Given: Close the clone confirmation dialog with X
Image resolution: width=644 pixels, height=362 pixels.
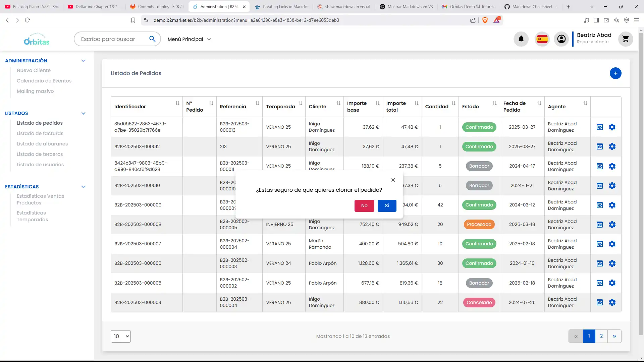Looking at the screenshot, I should pyautogui.click(x=393, y=180).
